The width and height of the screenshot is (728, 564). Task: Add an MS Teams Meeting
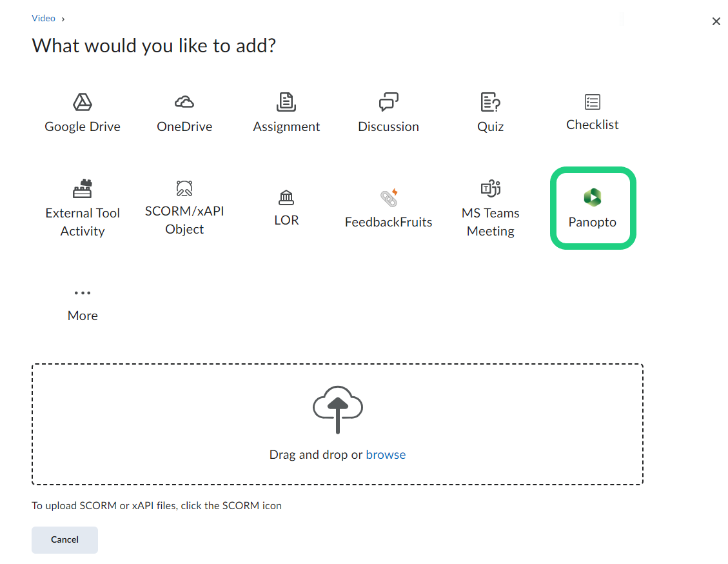[x=490, y=208]
